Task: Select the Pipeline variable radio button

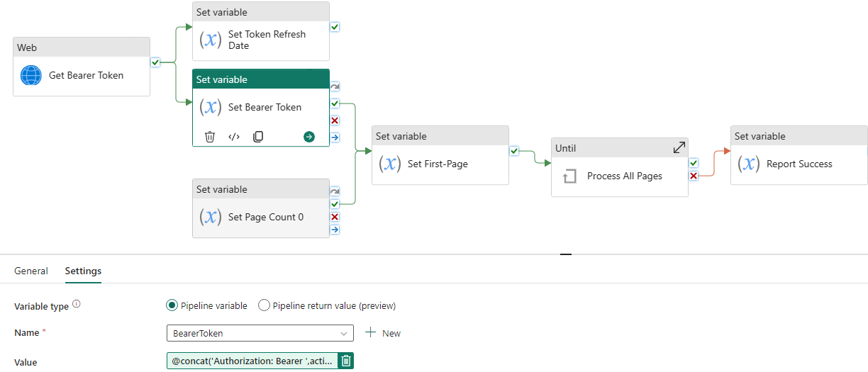Action: point(172,305)
